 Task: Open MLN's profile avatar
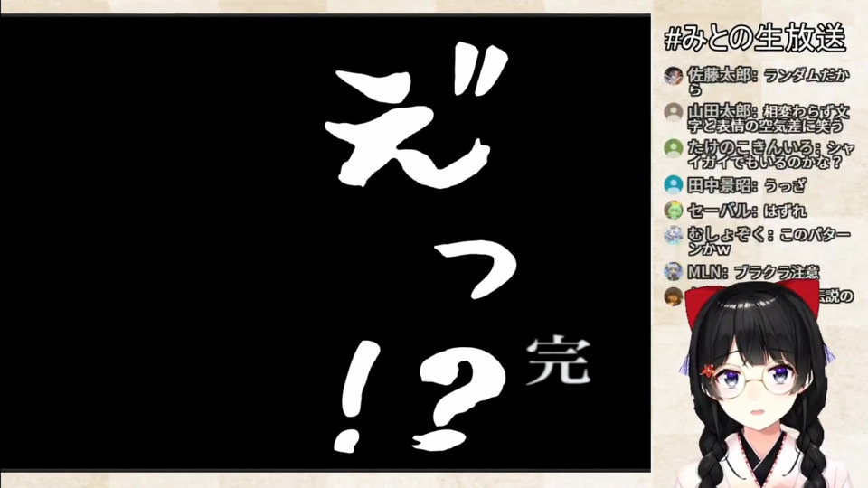(673, 271)
